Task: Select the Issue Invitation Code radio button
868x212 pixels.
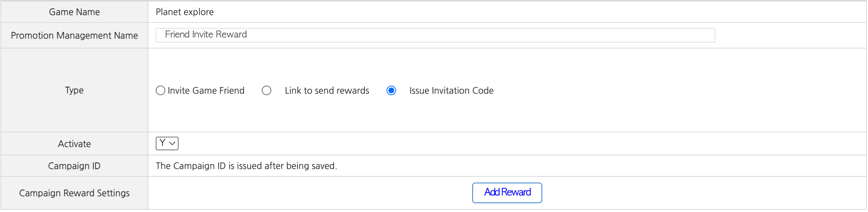Action: click(391, 91)
